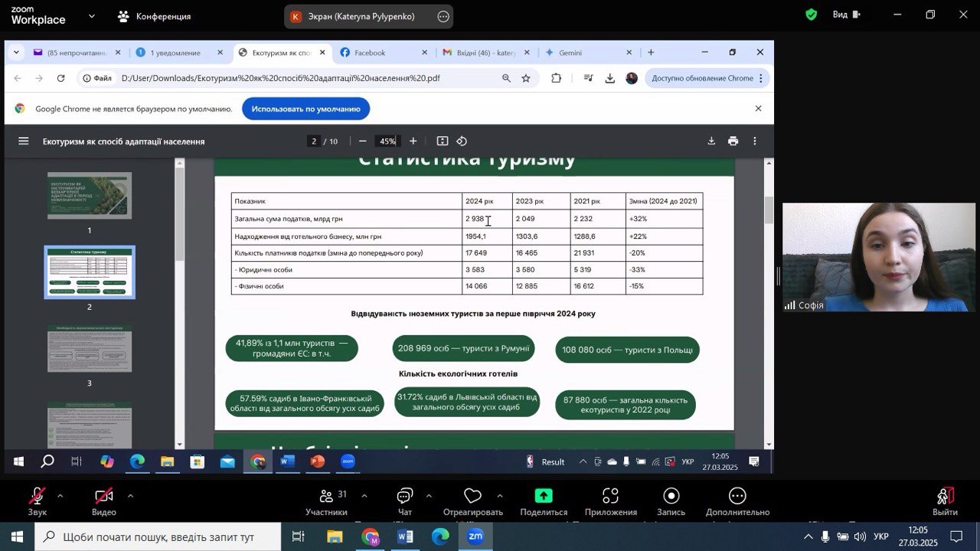Expand audio options arrow next to microphone
980x551 pixels.
tap(60, 496)
